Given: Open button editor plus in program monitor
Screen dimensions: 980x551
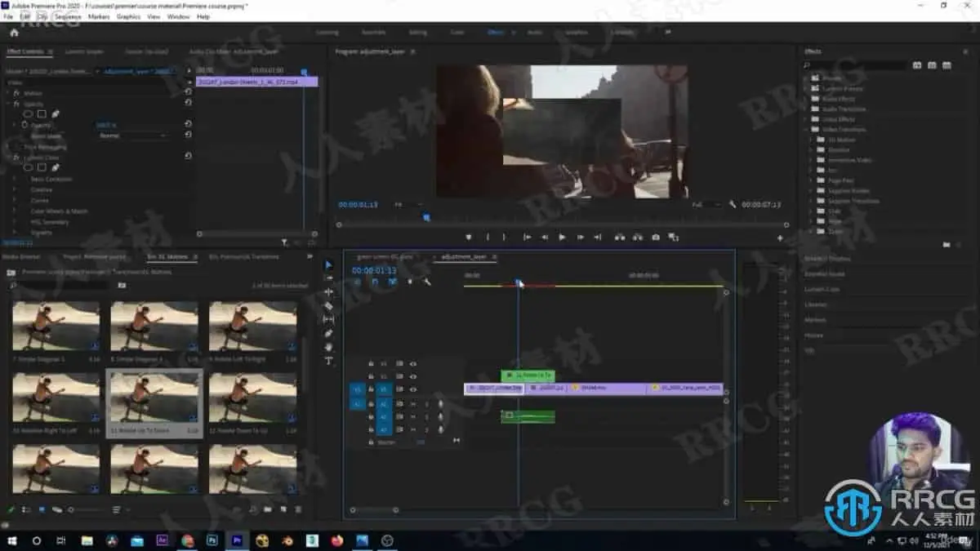Looking at the screenshot, I should pos(780,238).
